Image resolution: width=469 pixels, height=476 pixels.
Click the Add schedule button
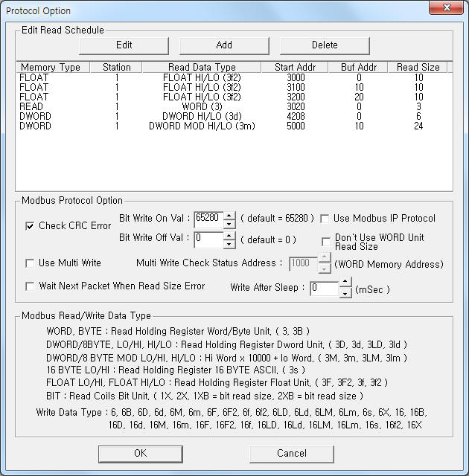224,45
